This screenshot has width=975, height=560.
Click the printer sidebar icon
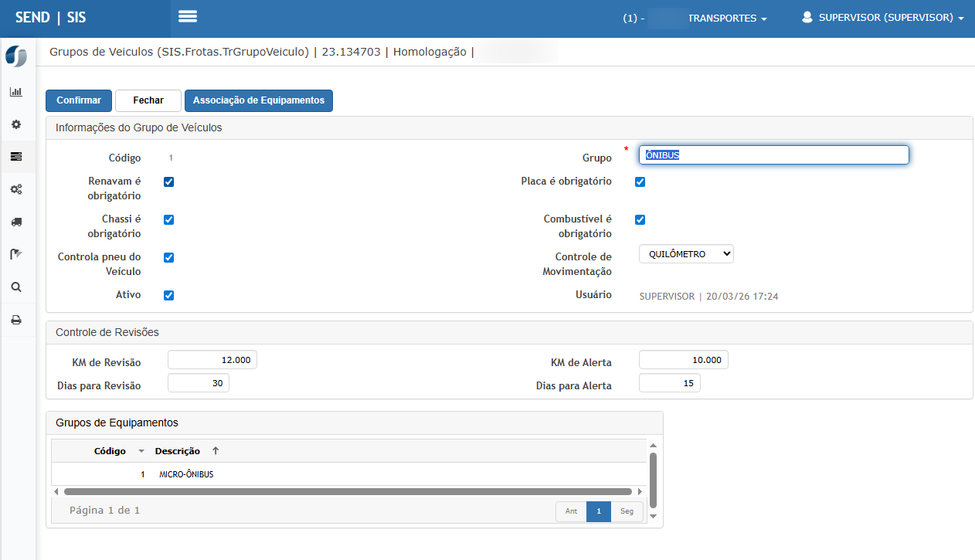tap(16, 320)
